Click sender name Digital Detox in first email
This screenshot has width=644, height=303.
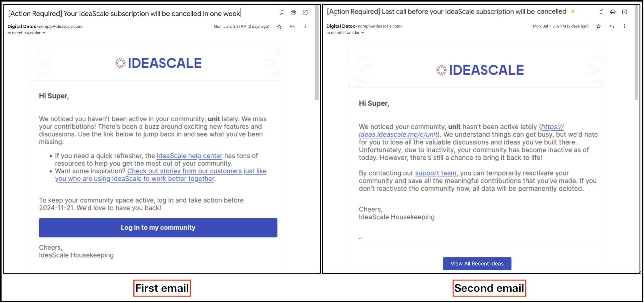(x=22, y=27)
